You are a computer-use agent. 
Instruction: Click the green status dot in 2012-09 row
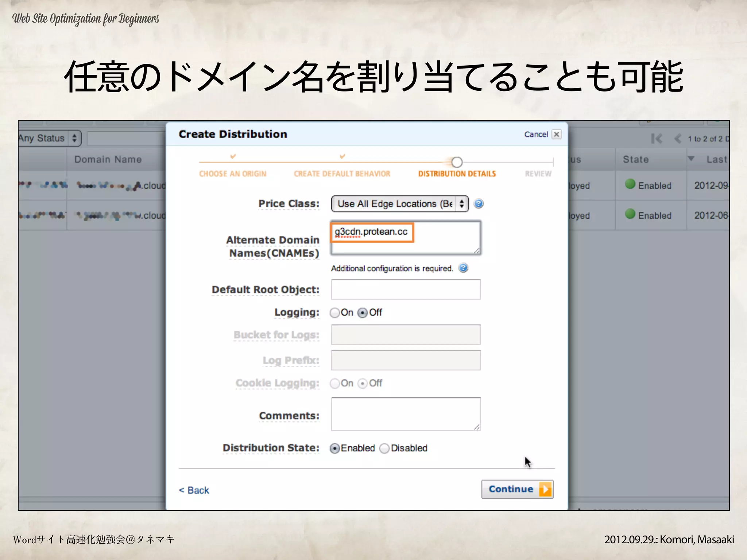pos(630,184)
